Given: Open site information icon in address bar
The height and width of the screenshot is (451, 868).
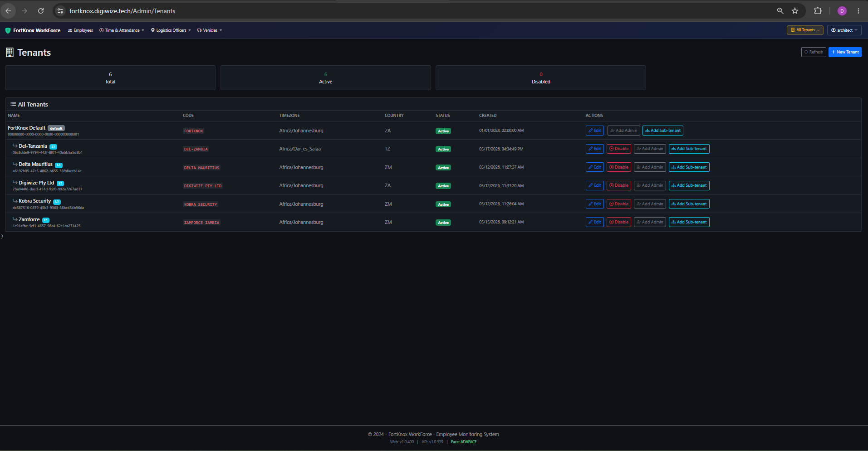Looking at the screenshot, I should 60,11.
